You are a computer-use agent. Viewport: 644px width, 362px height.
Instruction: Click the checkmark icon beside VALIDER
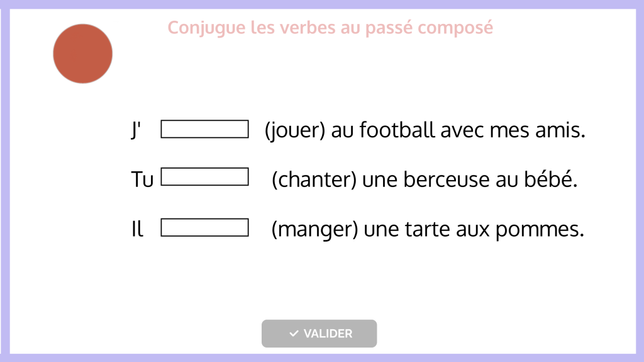click(x=294, y=334)
